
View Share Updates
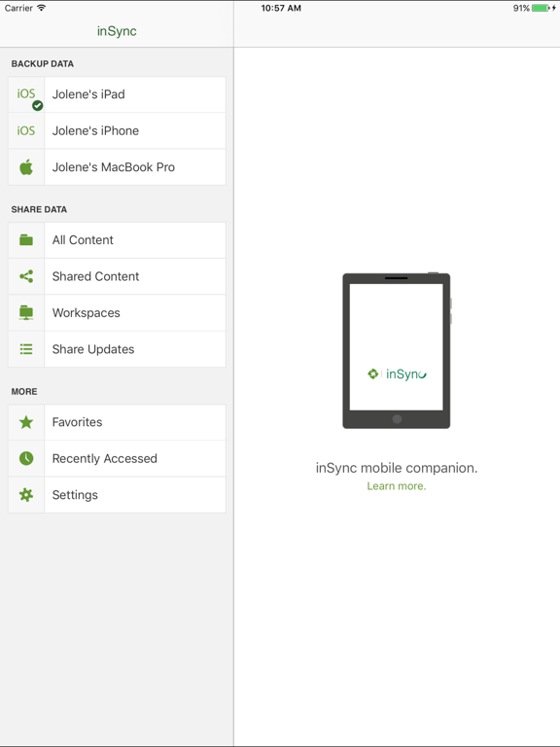click(117, 349)
